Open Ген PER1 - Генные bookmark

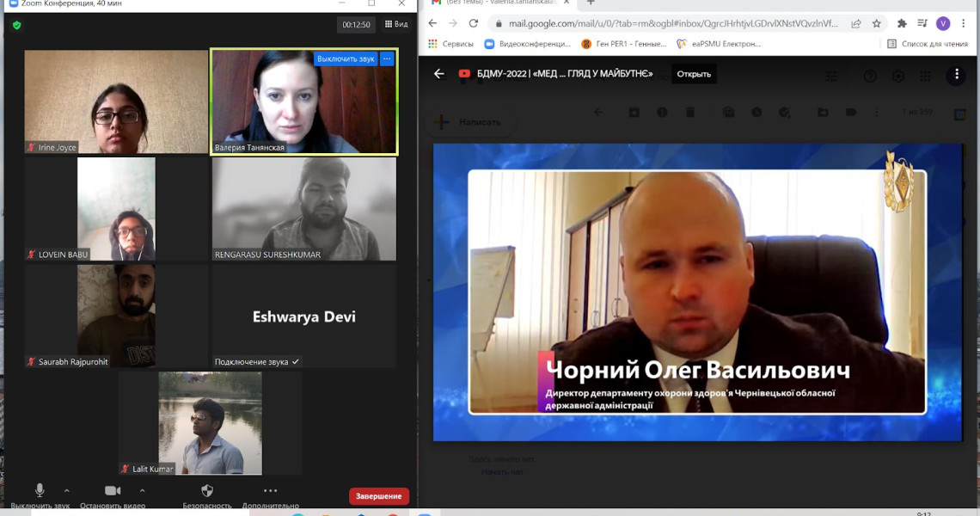(x=624, y=44)
